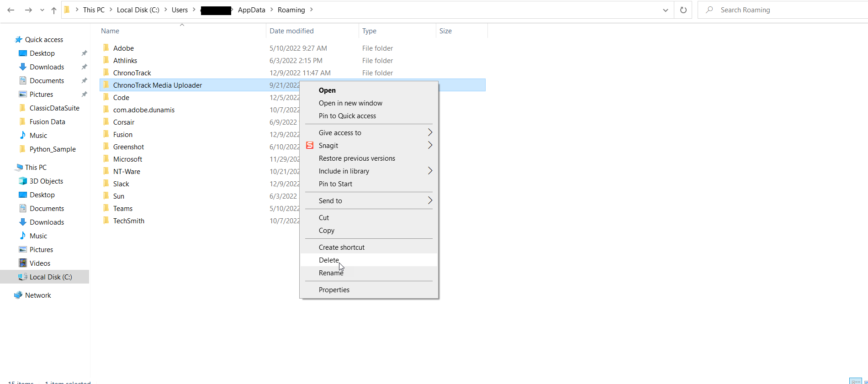
Task: Go up one folder level
Action: pyautogui.click(x=54, y=10)
